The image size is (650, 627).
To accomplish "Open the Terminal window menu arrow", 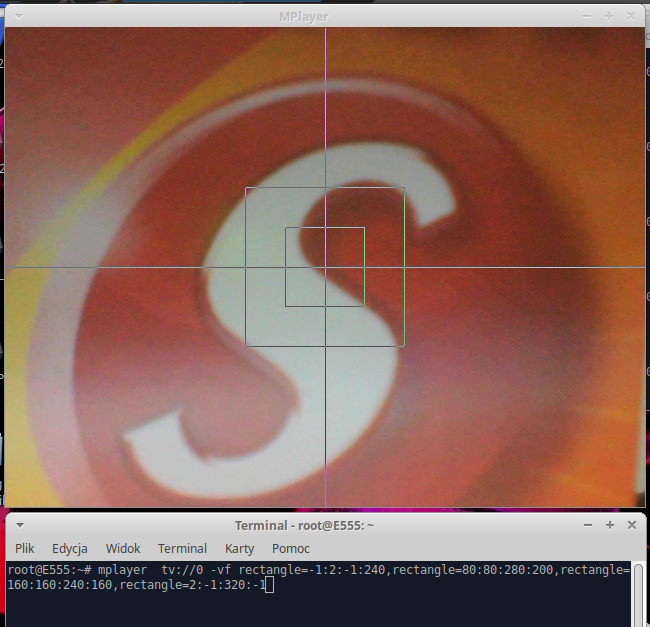I will click(19, 525).
